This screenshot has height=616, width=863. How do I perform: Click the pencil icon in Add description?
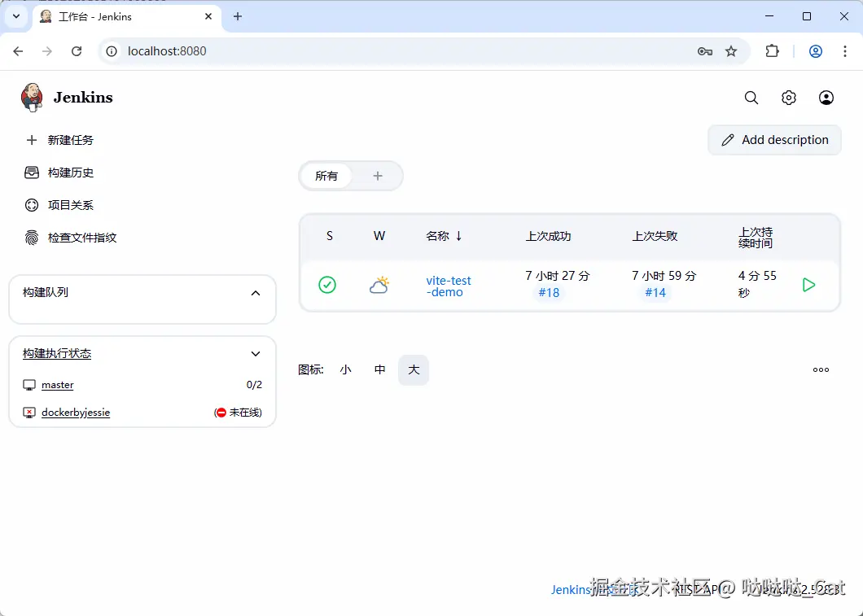(728, 140)
